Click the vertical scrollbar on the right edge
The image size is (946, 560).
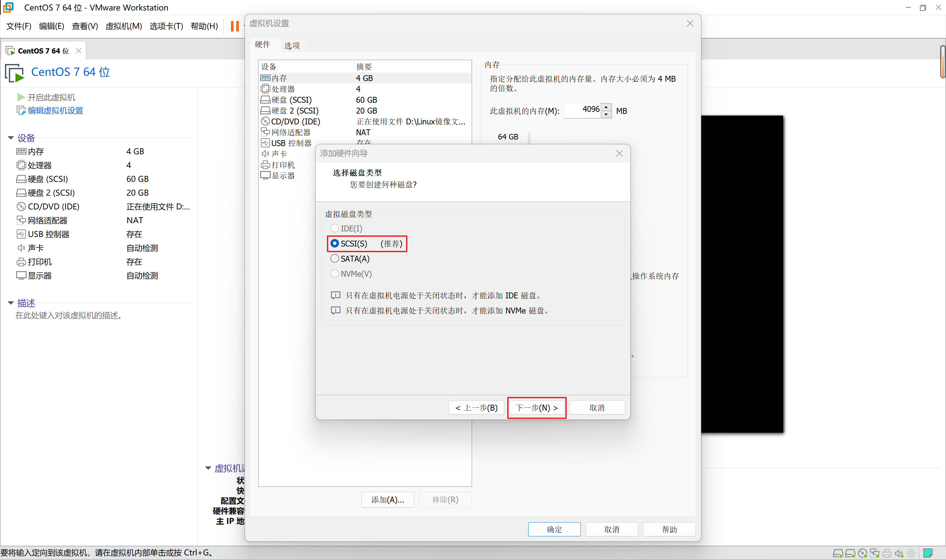942,62
